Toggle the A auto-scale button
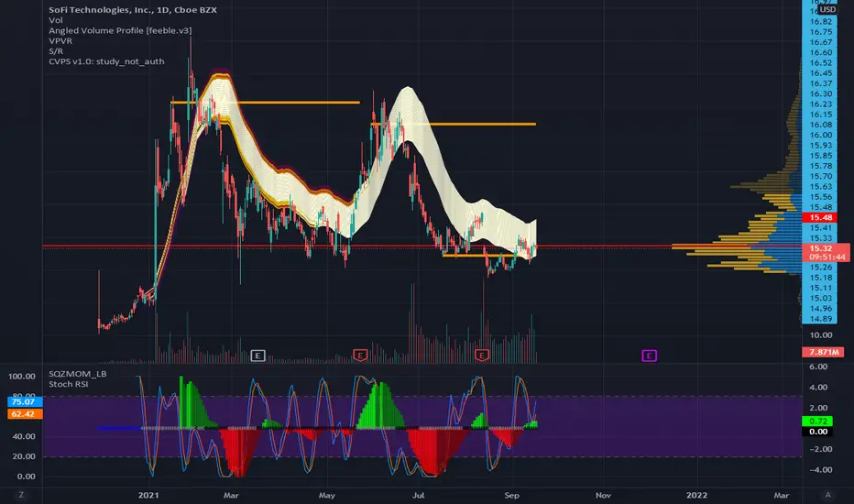The image size is (854, 504). (x=827, y=495)
